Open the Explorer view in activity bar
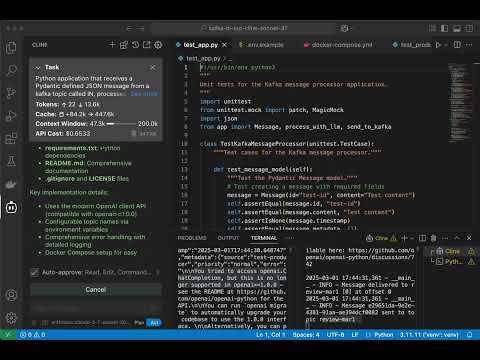This screenshot has height=360, width=480. (x=11, y=48)
